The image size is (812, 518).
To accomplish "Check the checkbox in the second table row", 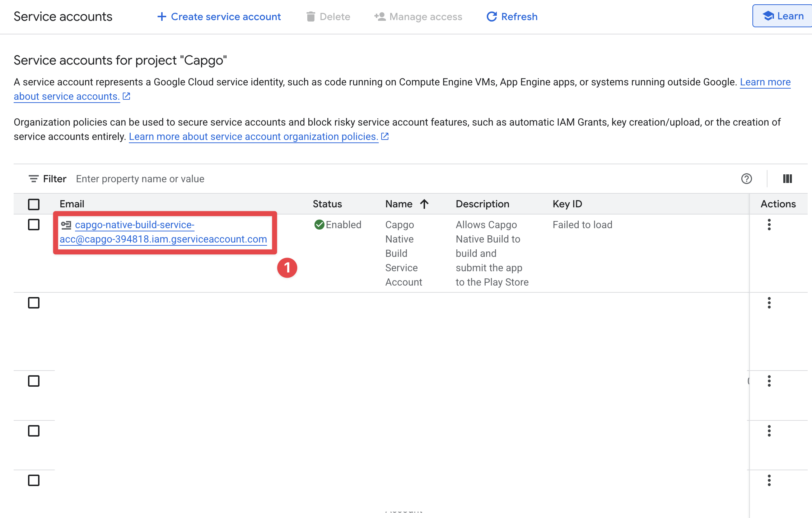I will coord(33,302).
